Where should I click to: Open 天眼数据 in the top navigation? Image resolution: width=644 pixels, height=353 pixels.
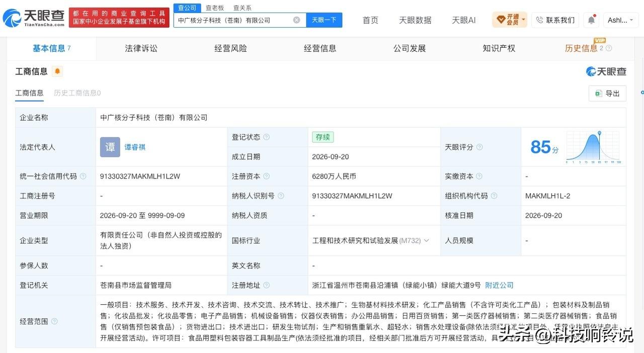tap(415, 20)
